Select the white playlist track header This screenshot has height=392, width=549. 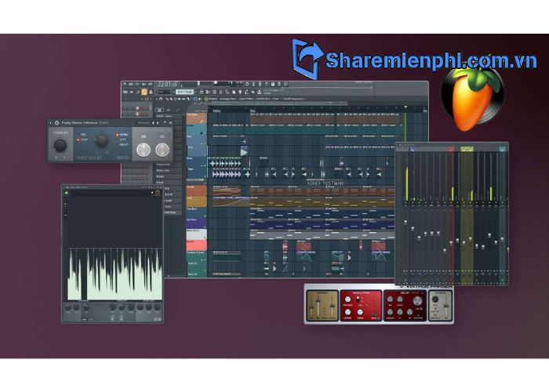pyautogui.click(x=196, y=234)
